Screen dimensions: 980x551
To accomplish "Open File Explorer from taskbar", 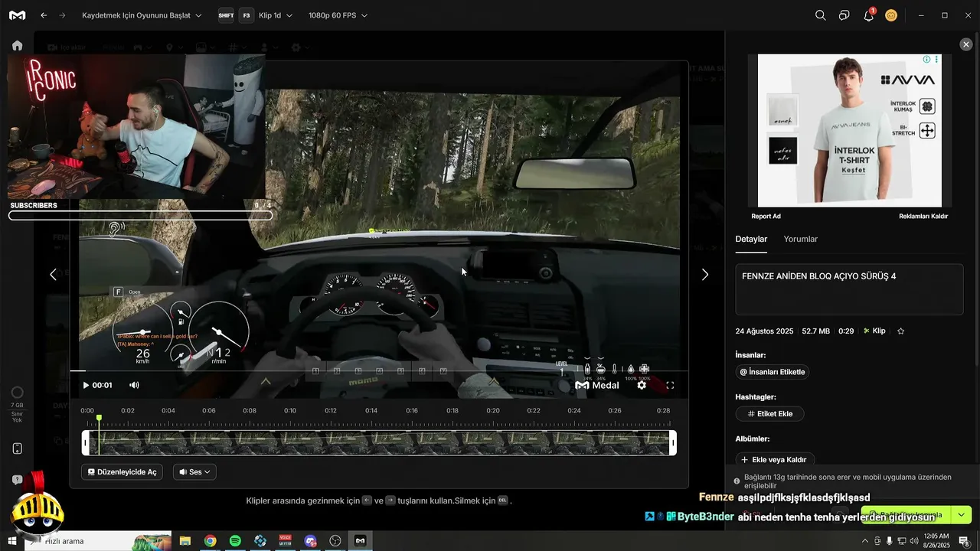I will 185,541.
